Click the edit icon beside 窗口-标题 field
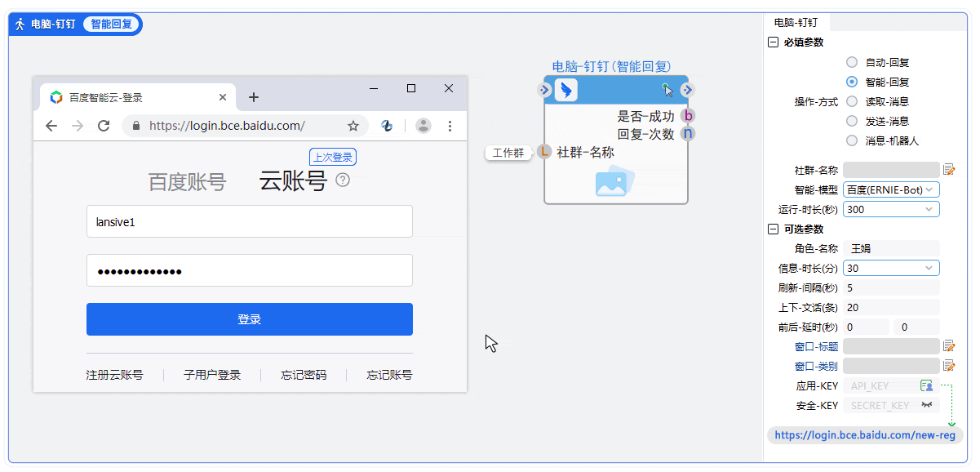The height and width of the screenshot is (472, 980). pos(949,346)
